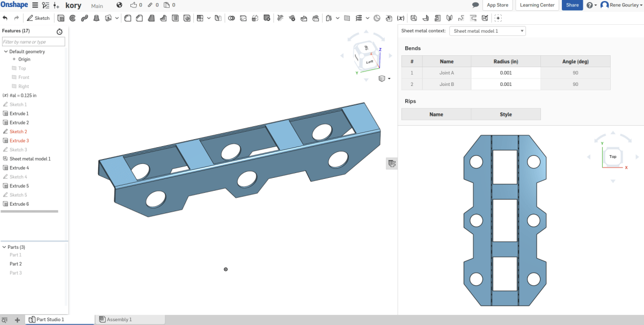Select the Loft tool
This screenshot has height=325, width=644.
tap(97, 18)
